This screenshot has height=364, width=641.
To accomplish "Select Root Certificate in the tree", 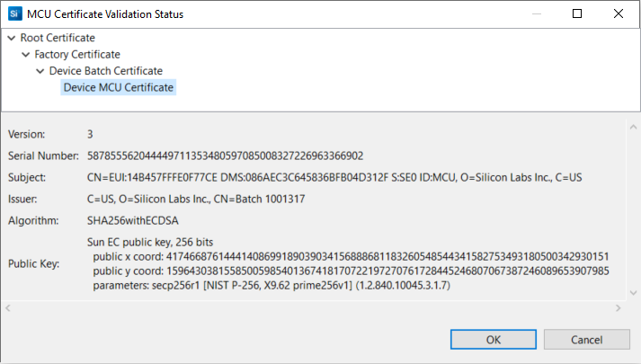I will 58,39.
